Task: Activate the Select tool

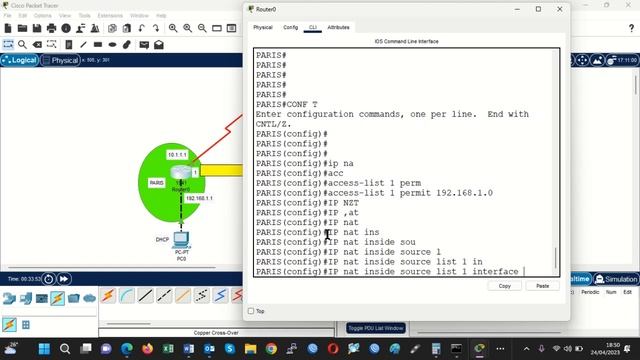Action: [8, 44]
